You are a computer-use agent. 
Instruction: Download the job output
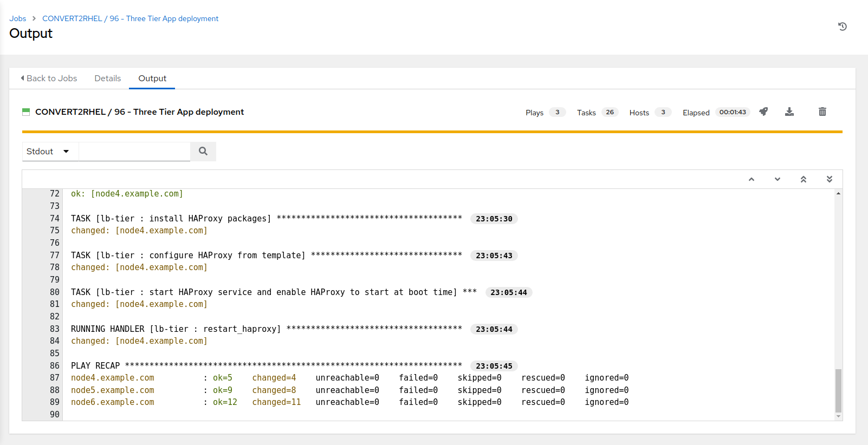click(789, 112)
